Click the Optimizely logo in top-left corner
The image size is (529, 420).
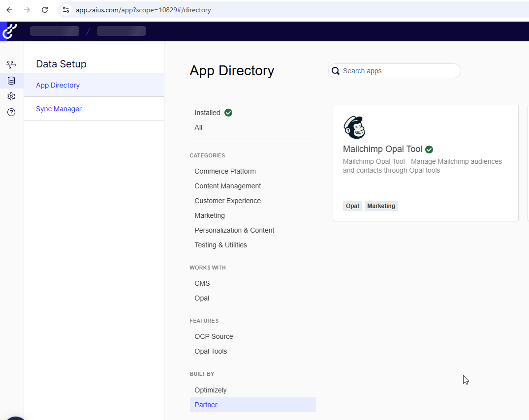(10, 31)
